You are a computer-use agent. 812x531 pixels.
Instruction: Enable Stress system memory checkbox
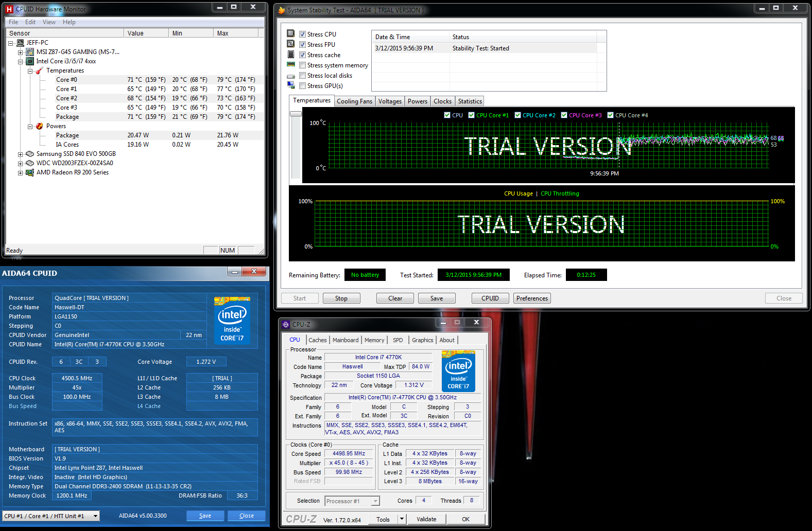[303, 65]
